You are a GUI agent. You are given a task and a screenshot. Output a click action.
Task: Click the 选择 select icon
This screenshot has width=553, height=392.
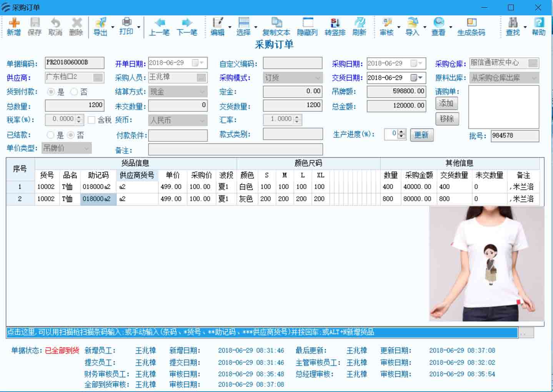243,27
